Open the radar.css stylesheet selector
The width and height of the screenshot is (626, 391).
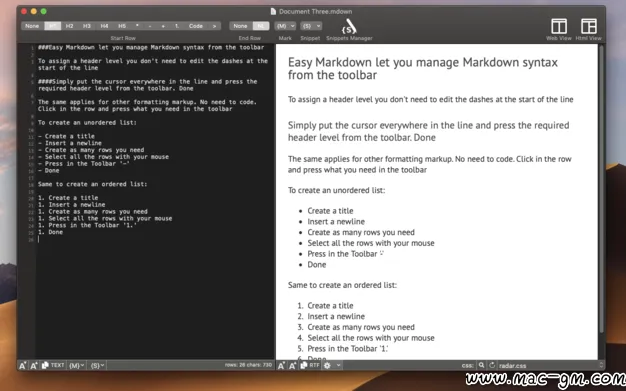pos(551,365)
